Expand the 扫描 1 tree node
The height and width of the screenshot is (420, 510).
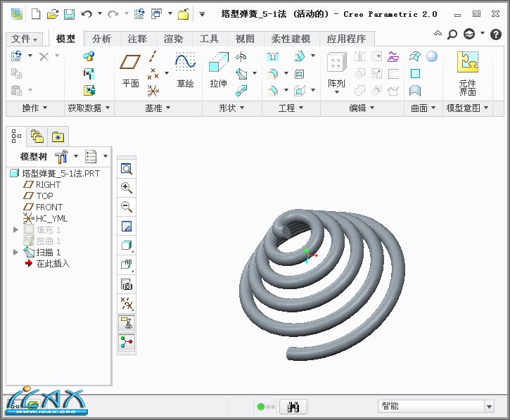[x=15, y=252]
